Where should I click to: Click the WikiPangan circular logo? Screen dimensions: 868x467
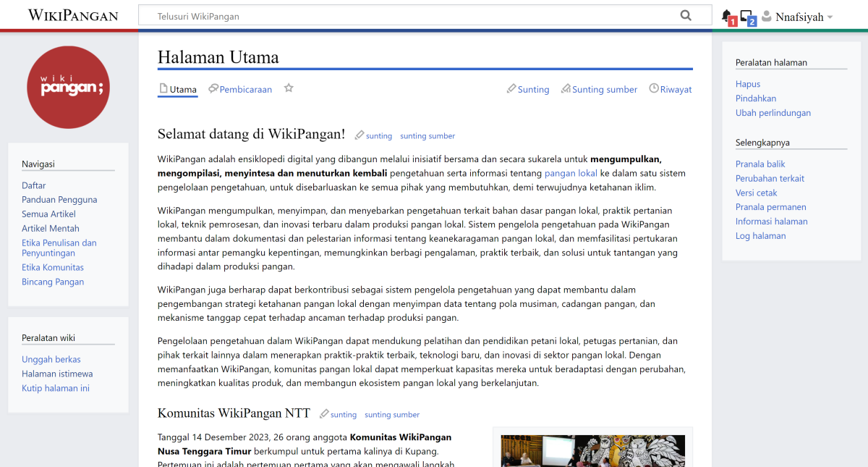click(x=68, y=86)
